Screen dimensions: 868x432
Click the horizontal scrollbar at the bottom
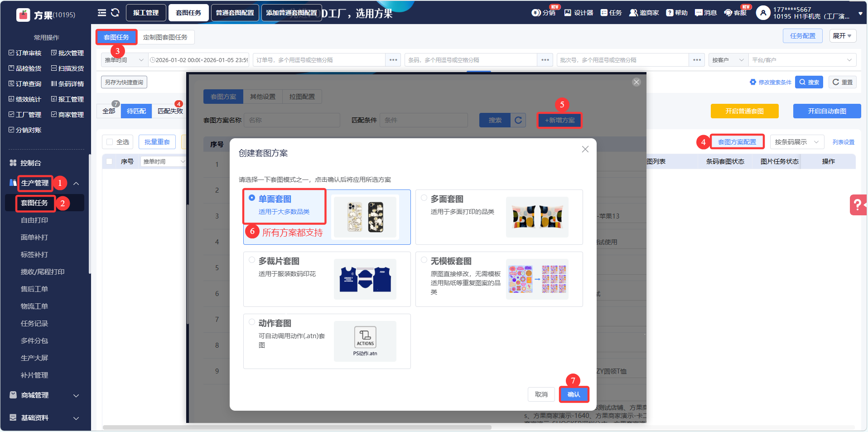[x=297, y=427]
